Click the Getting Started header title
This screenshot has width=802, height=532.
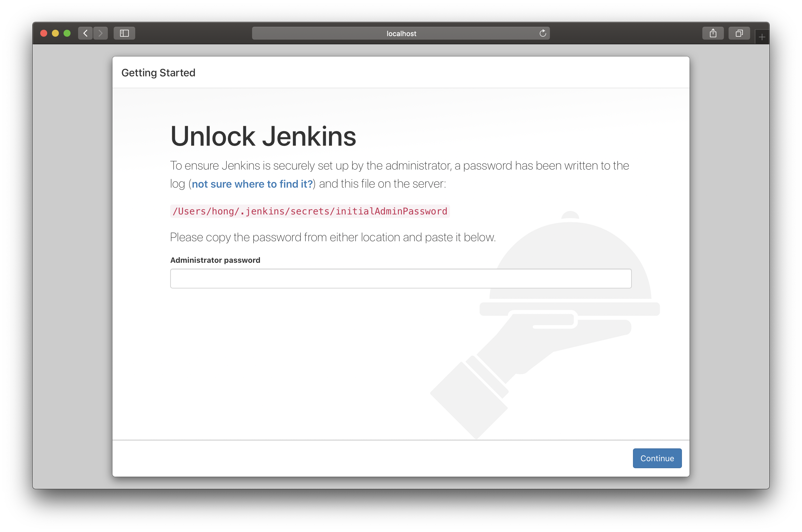[x=158, y=73]
